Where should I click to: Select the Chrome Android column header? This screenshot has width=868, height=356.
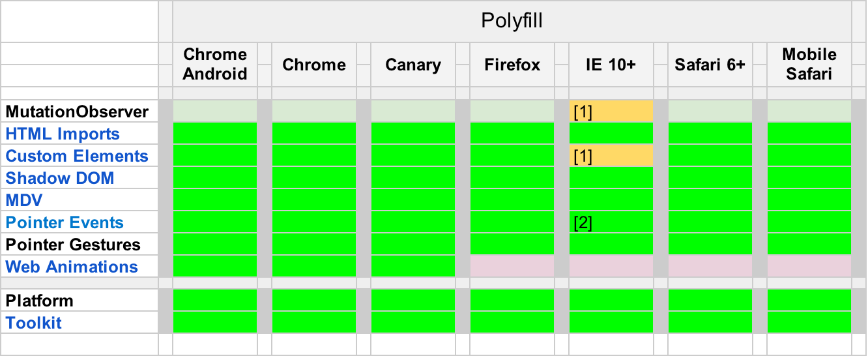215,65
